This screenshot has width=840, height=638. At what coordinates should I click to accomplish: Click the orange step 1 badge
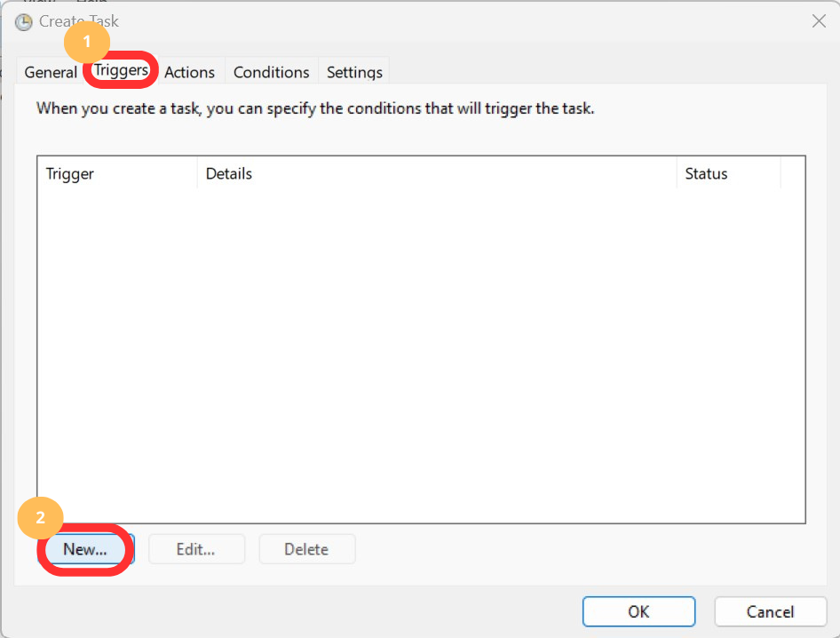click(86, 42)
